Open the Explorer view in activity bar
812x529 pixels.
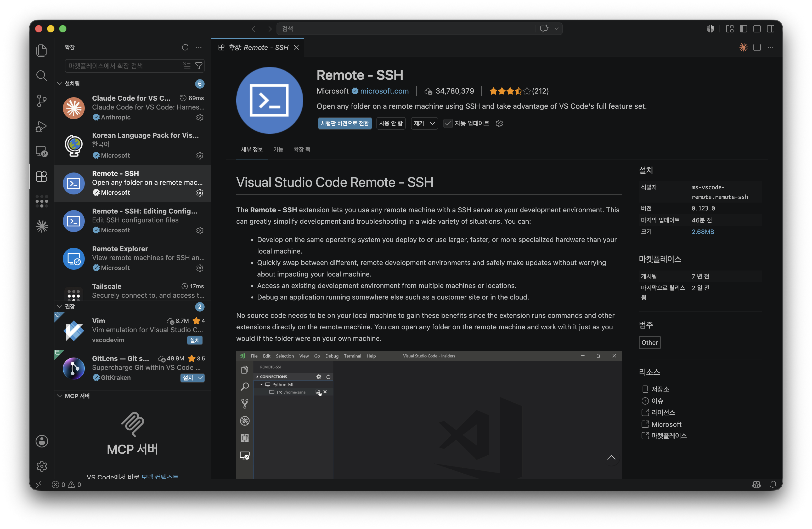(x=42, y=51)
